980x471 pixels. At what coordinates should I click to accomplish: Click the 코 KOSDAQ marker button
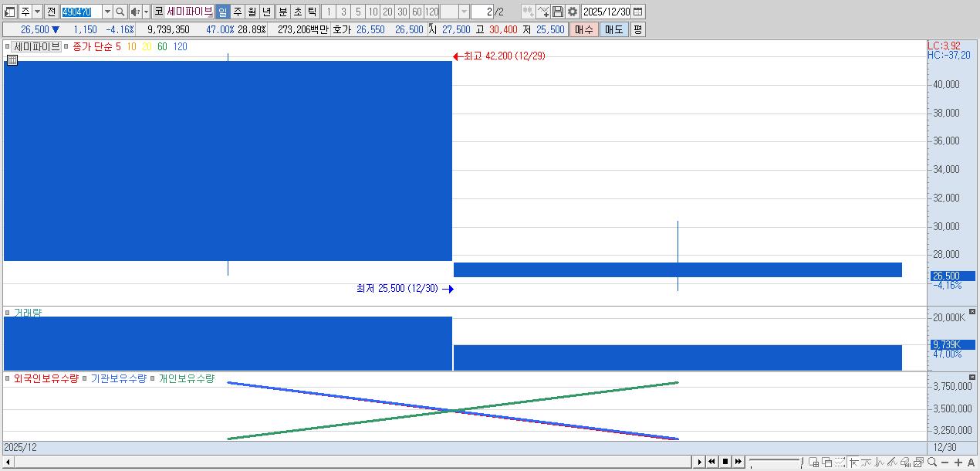(x=158, y=12)
